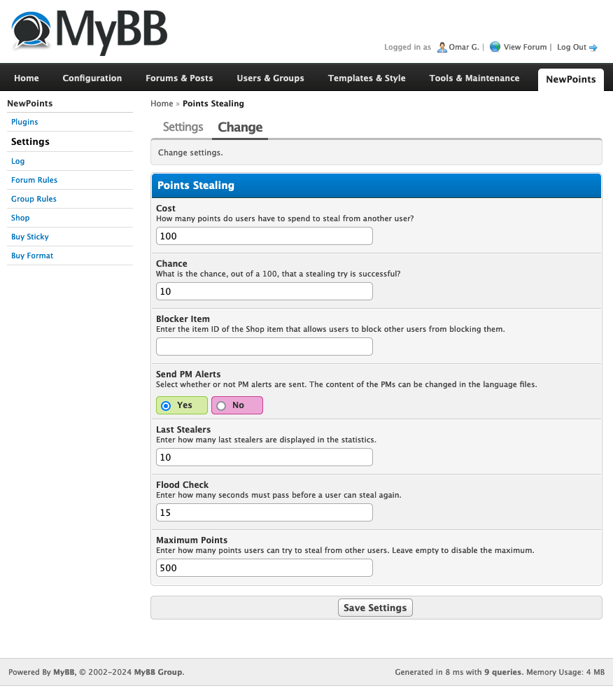Open Tools & Maintenance menu
Image resolution: width=613 pixels, height=700 pixels.
point(474,78)
